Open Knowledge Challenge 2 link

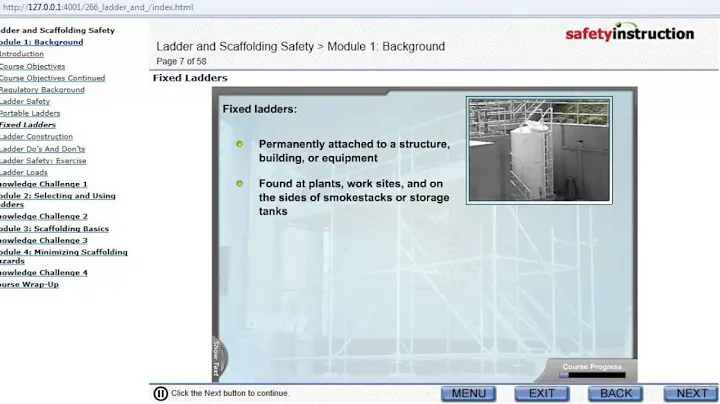click(44, 216)
